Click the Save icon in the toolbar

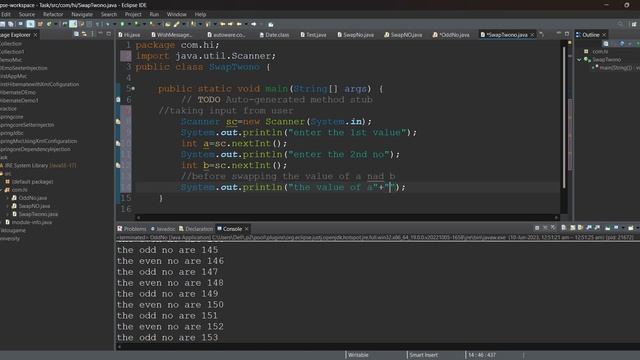tap(2, 24)
